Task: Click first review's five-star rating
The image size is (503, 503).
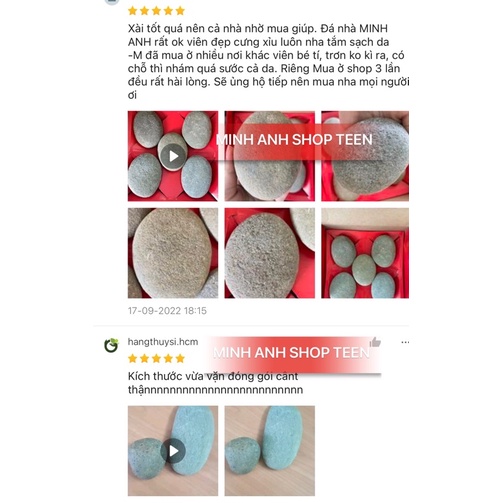Action: click(x=156, y=11)
